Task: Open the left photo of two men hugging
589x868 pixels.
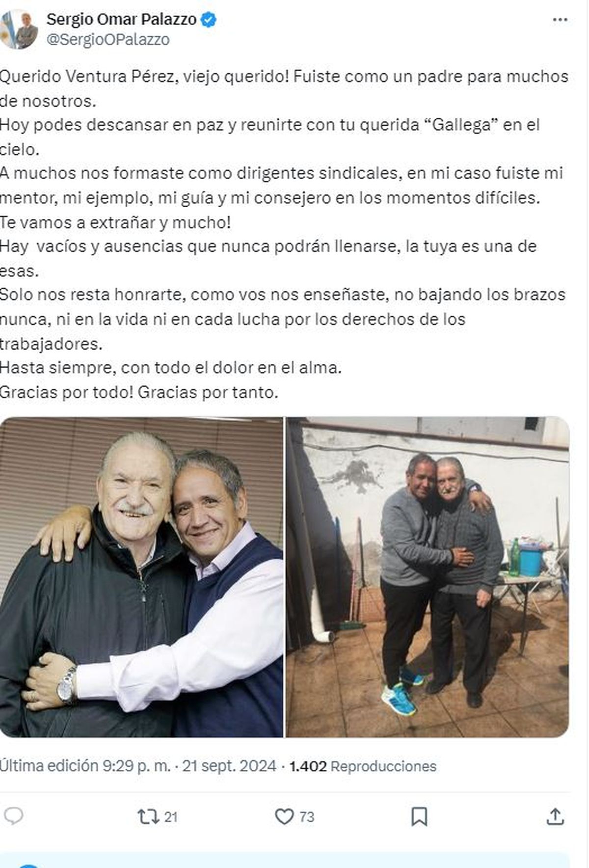Action: point(141,577)
